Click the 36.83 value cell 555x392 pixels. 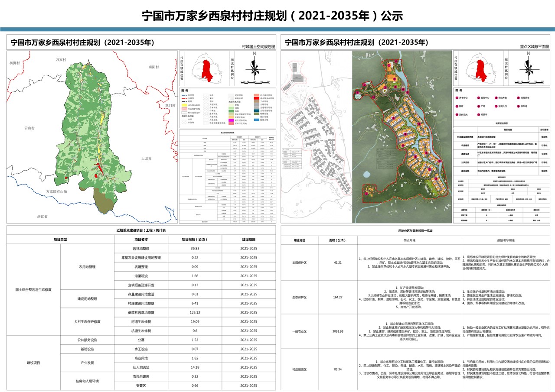(195, 249)
